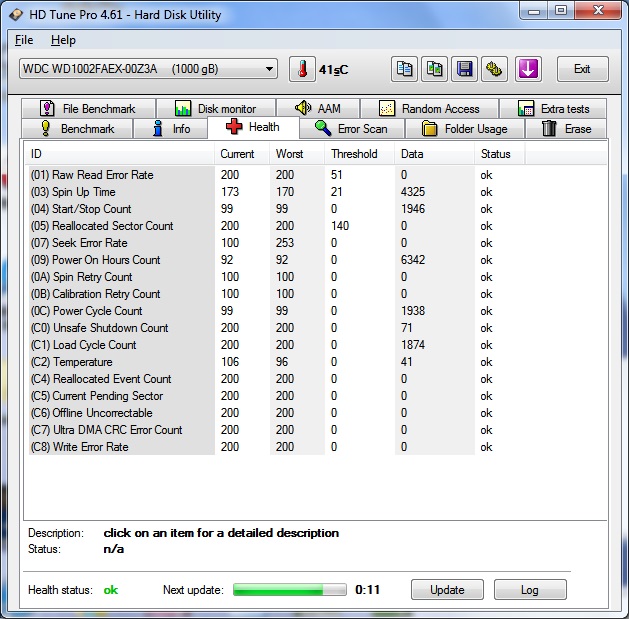Screen dimensions: 629x619
Task: Click the 41°C temperature reading
Action: click(x=333, y=70)
